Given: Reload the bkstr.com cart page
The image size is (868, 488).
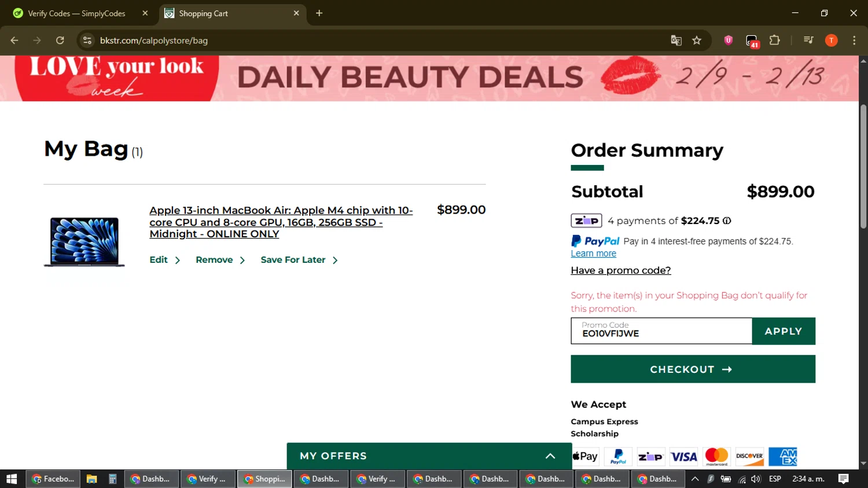Looking at the screenshot, I should point(60,41).
